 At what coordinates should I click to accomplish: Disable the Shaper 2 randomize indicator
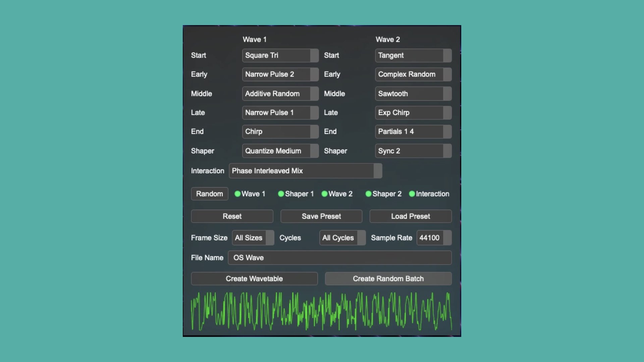click(x=368, y=194)
